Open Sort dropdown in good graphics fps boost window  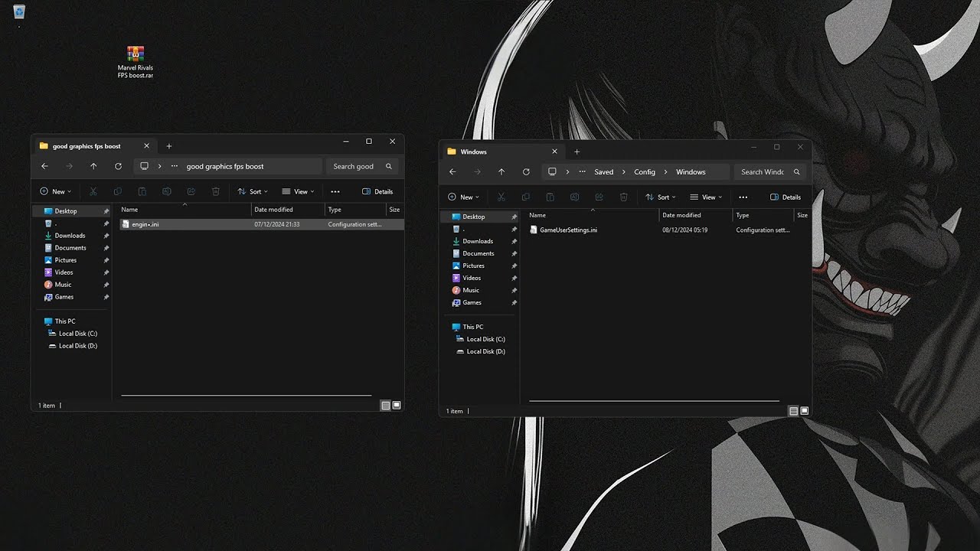pos(253,191)
